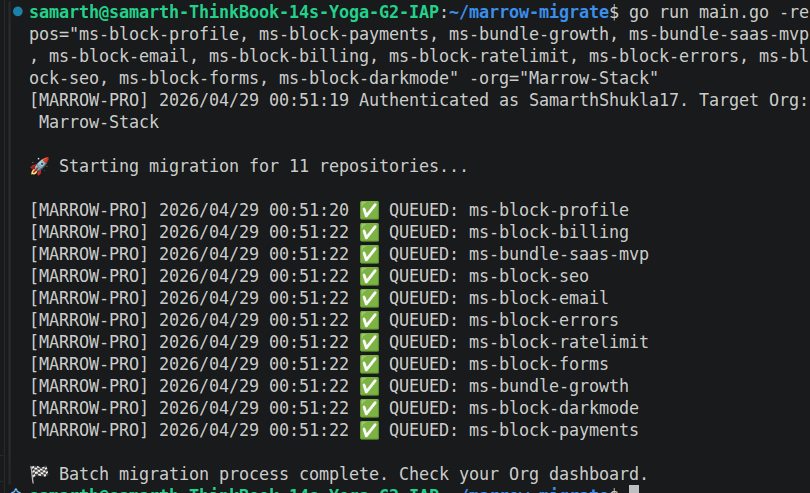Click green checkmark on ms-block-forms row
This screenshot has height=493, width=810.
[x=369, y=364]
